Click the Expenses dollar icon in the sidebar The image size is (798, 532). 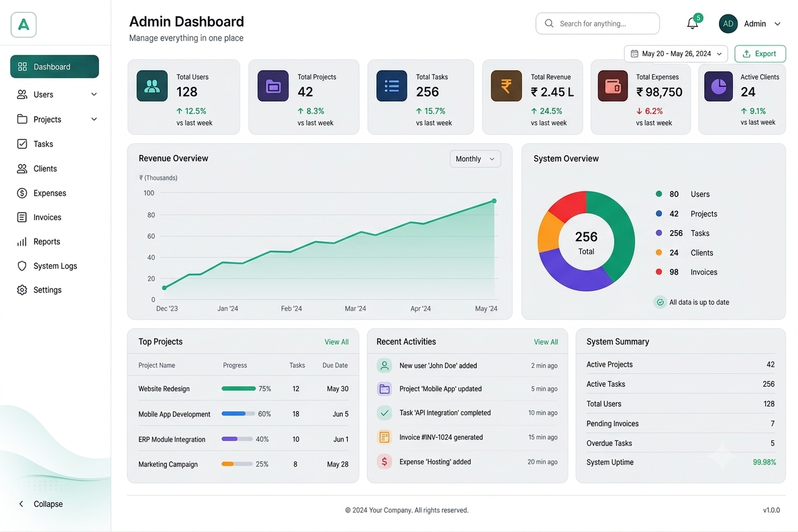[22, 193]
